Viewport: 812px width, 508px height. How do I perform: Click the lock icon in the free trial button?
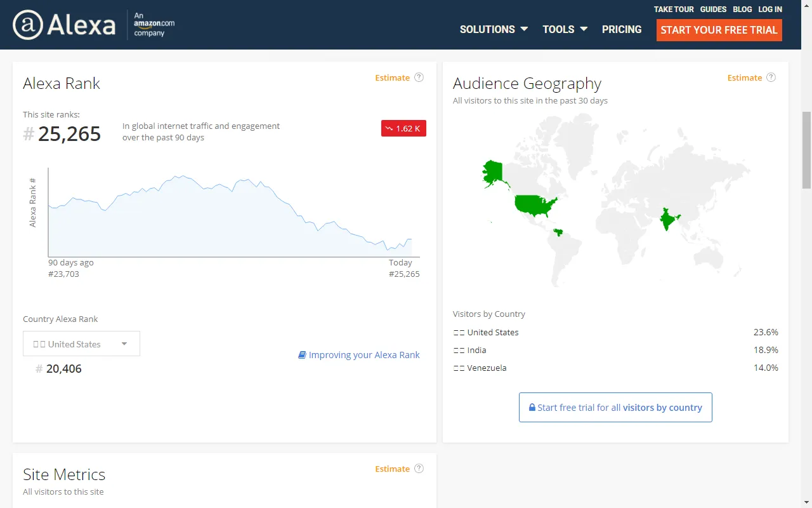click(x=532, y=408)
